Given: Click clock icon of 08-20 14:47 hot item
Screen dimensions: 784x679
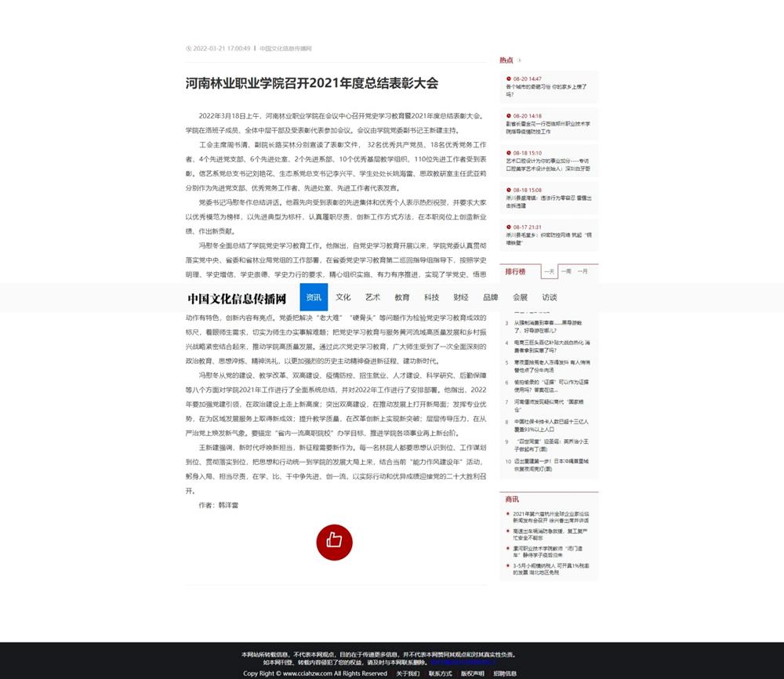Looking at the screenshot, I should pyautogui.click(x=508, y=79).
